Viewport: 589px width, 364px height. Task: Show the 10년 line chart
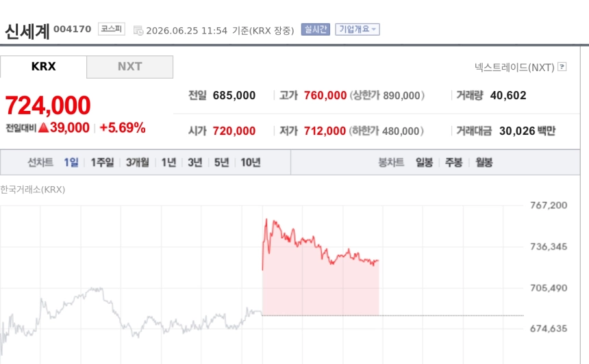251,162
